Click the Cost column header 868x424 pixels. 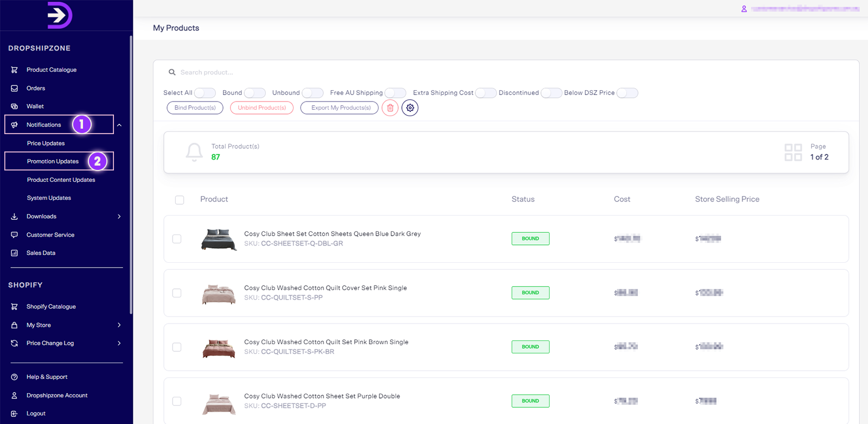click(622, 199)
